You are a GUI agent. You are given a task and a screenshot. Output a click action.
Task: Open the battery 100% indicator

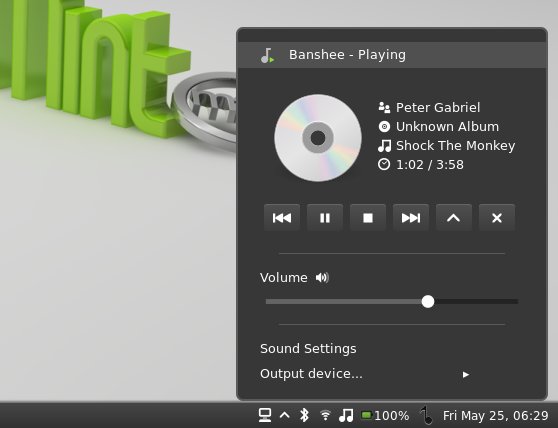(385, 416)
